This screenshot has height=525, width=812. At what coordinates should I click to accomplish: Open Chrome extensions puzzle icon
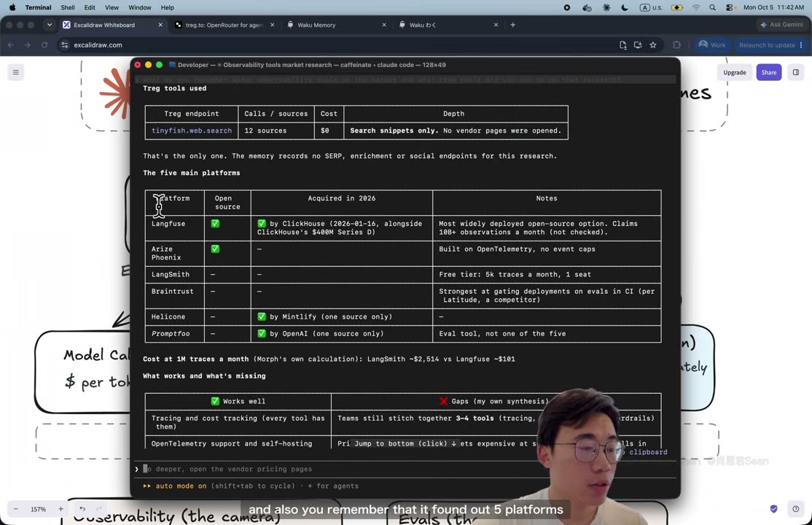(x=676, y=45)
